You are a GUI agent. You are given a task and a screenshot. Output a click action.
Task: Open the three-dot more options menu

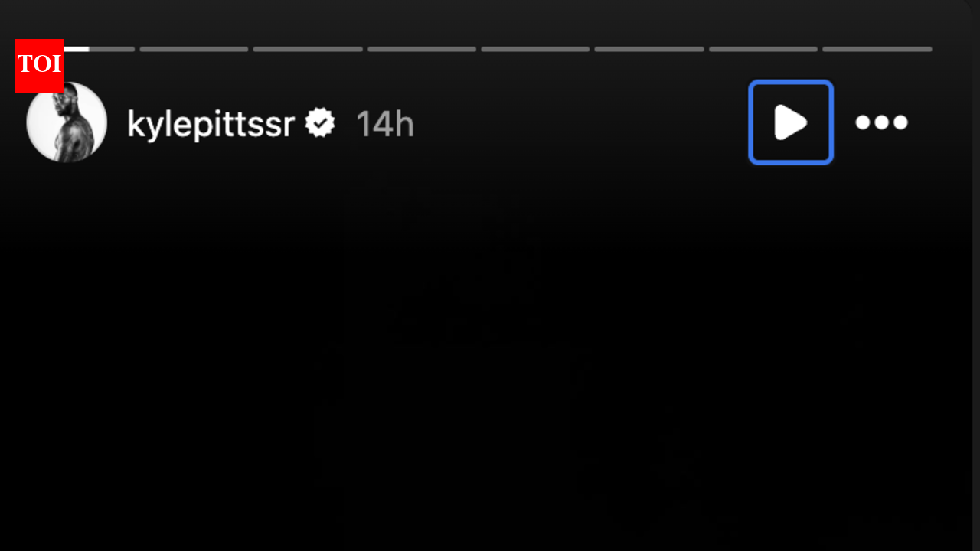881,122
